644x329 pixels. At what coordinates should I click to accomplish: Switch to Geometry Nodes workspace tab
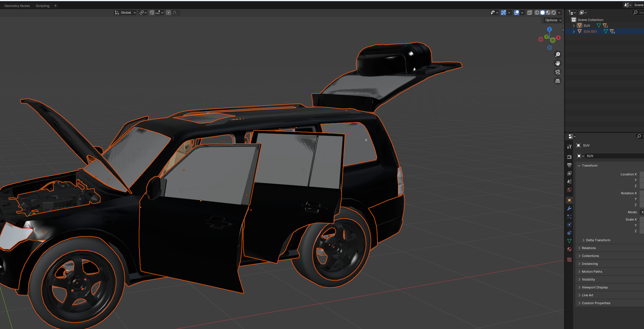pos(17,6)
